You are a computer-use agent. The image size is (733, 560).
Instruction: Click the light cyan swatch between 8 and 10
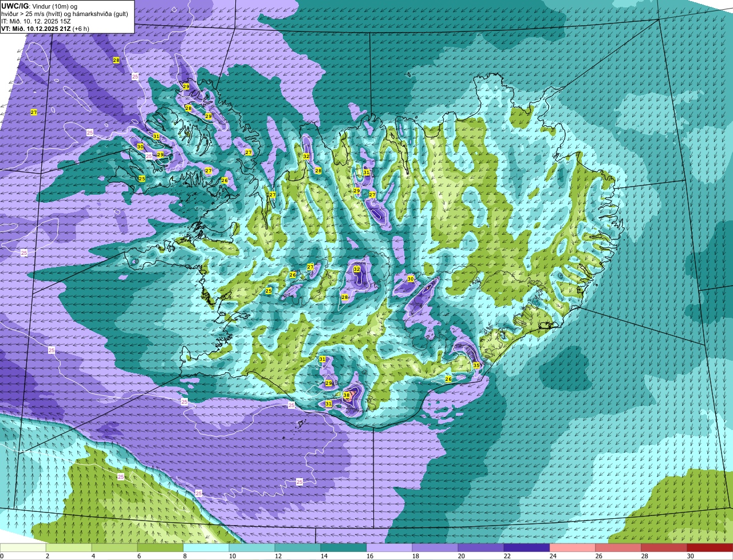(206, 547)
